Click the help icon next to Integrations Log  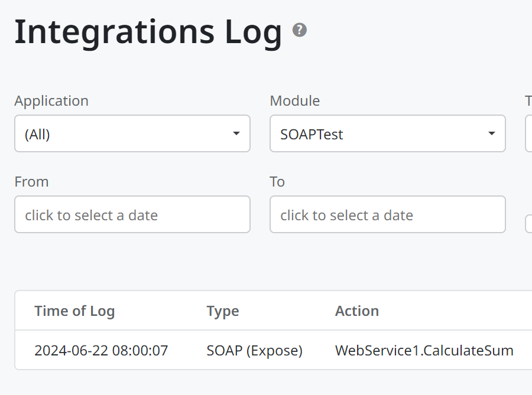coord(299,29)
